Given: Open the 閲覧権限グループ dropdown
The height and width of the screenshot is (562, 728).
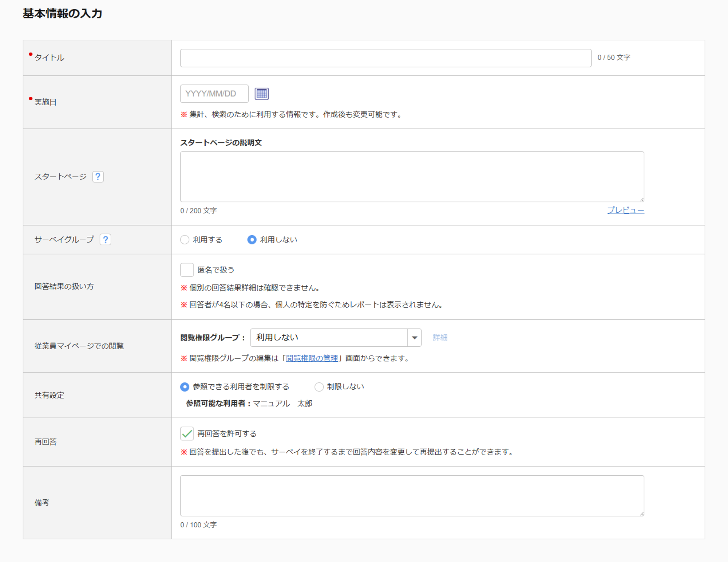Looking at the screenshot, I should pyautogui.click(x=329, y=338).
